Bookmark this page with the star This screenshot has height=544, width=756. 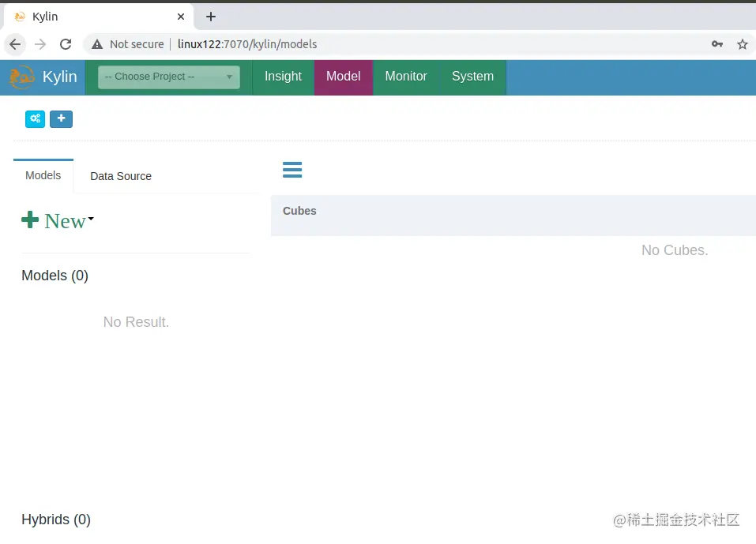click(742, 44)
